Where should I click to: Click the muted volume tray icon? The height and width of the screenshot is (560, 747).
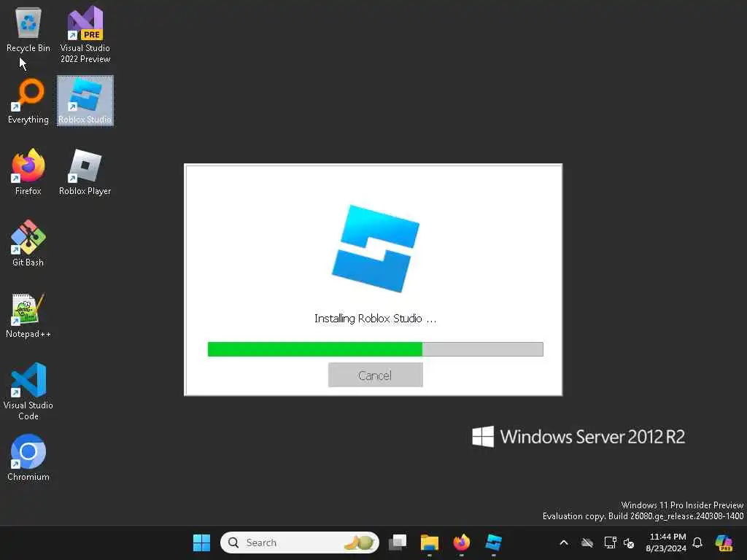[629, 542]
